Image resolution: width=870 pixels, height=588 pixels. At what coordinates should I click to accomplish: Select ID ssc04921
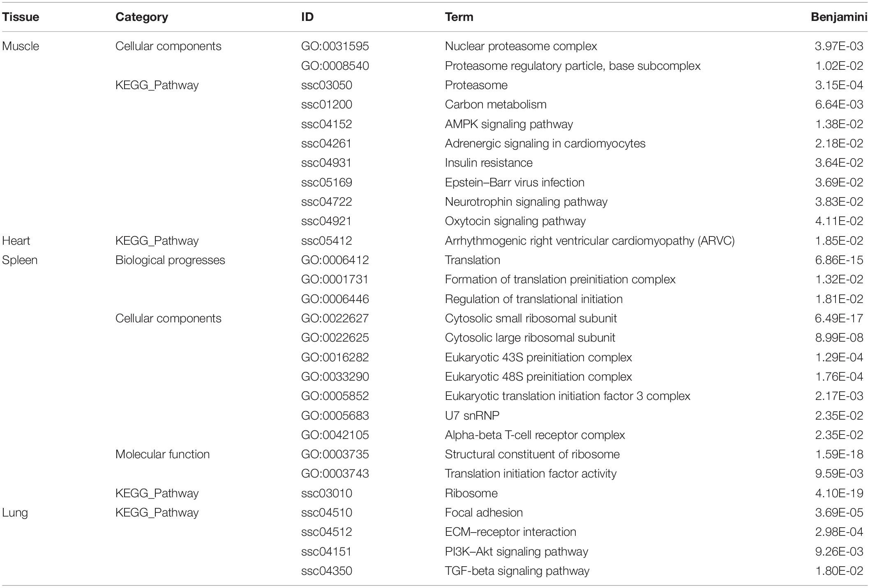[326, 221]
